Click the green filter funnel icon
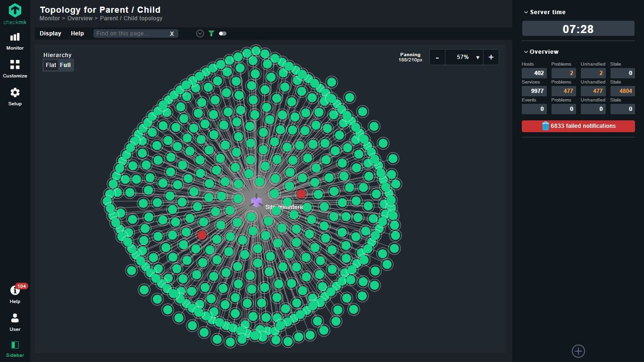The image size is (644, 362). (211, 34)
